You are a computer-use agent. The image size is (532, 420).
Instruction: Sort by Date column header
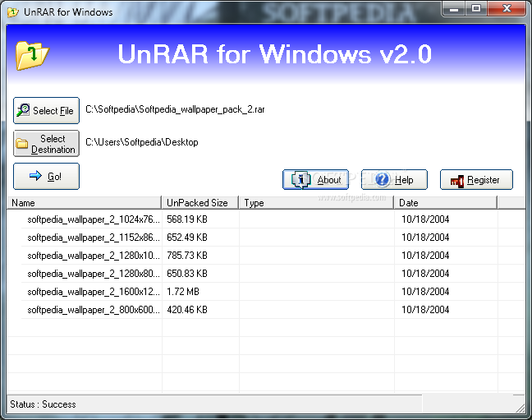pyautogui.click(x=446, y=202)
